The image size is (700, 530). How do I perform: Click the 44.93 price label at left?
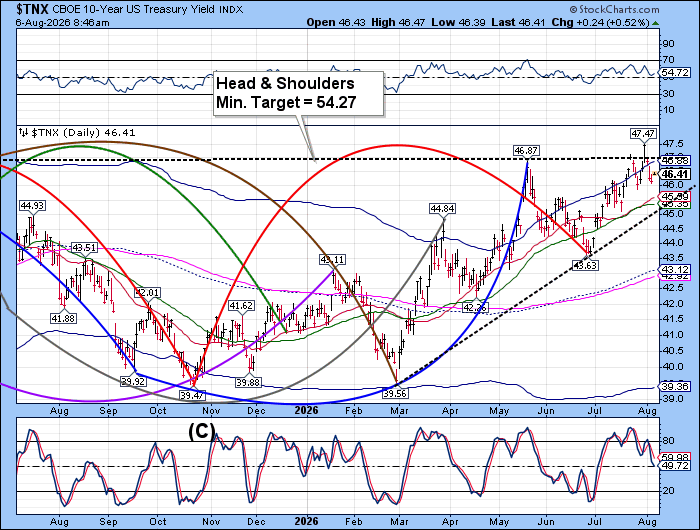32,205
